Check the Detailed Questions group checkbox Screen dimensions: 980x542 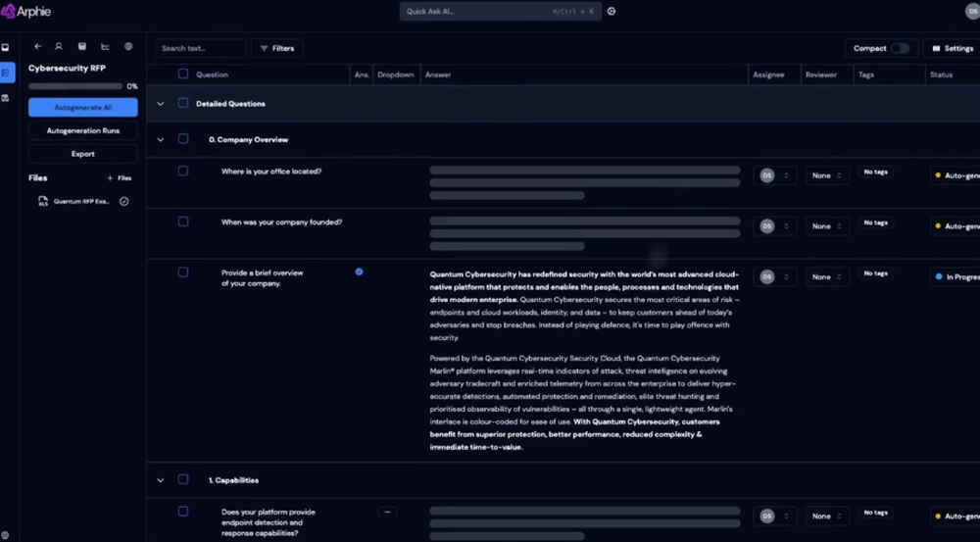tap(183, 103)
